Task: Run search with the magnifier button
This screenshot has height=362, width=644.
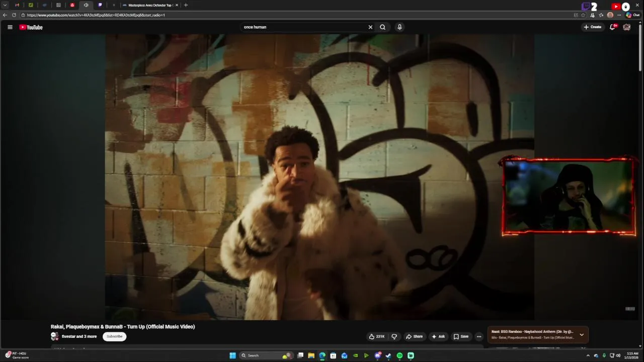Action: point(382,27)
